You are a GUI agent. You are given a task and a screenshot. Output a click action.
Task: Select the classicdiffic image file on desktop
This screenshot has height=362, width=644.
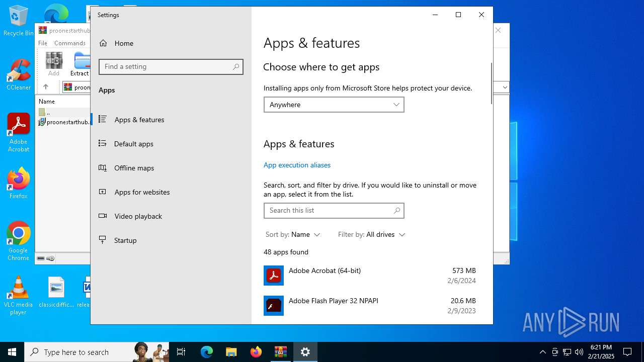(56, 292)
